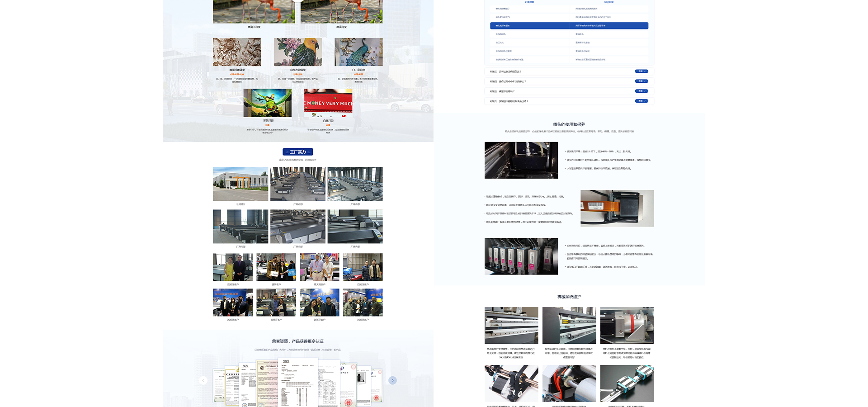This screenshot has width=868, height=407.
Task: Open the yellow-headed parrot print sample
Action: click(298, 52)
